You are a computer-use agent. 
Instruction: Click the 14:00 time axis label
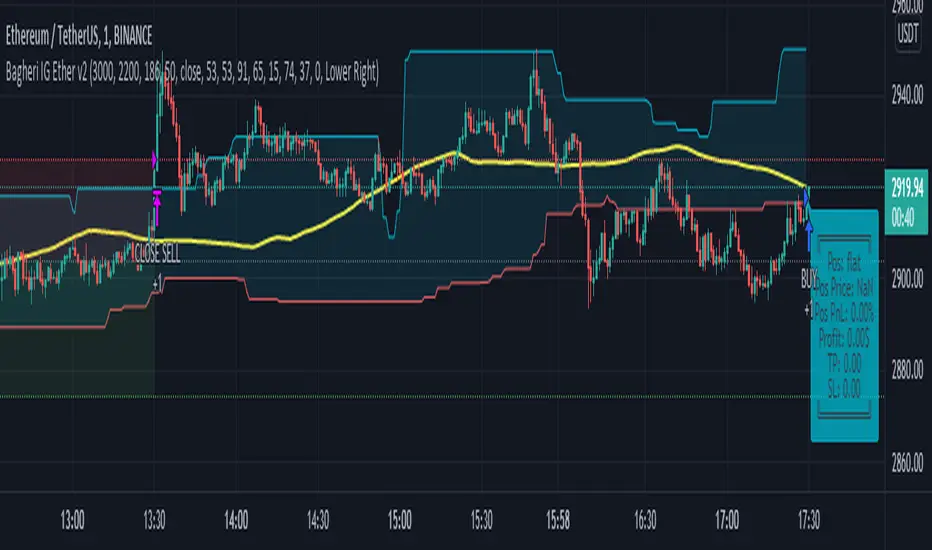236,520
